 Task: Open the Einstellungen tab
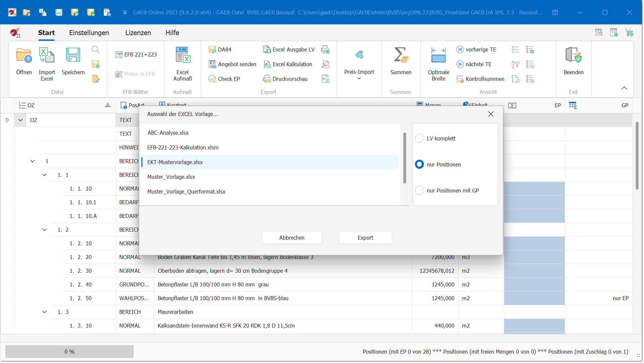(x=89, y=33)
